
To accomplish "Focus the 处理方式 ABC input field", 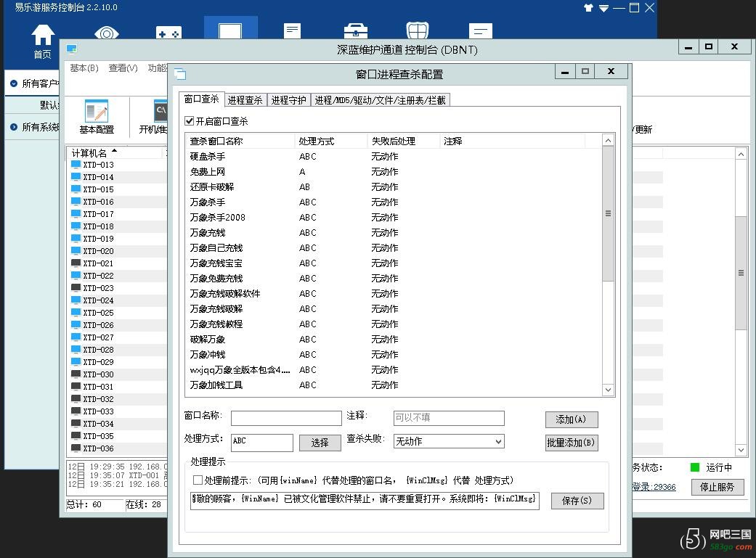I will (261, 443).
